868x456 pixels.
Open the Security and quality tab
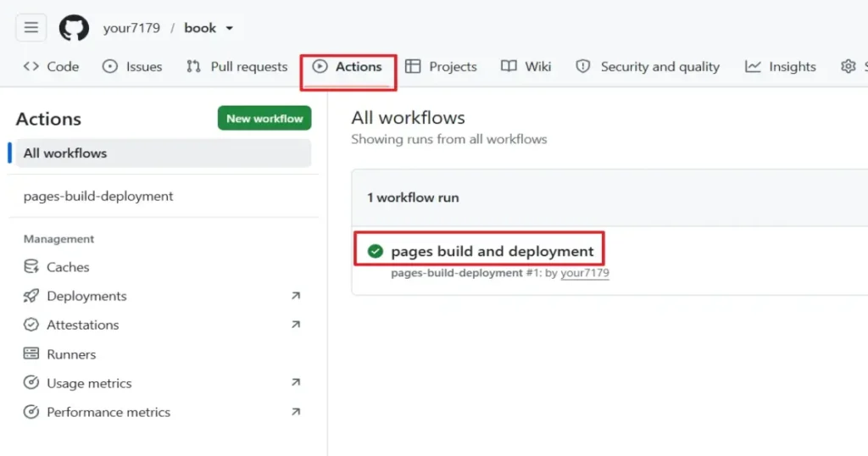click(648, 67)
